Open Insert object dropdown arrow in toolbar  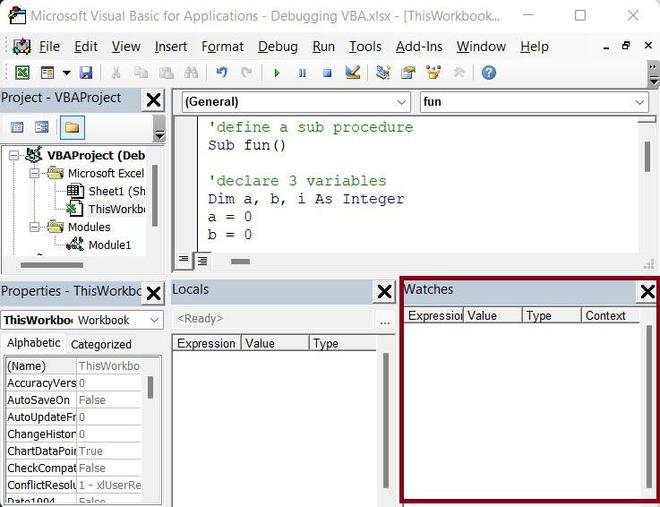(x=67, y=73)
